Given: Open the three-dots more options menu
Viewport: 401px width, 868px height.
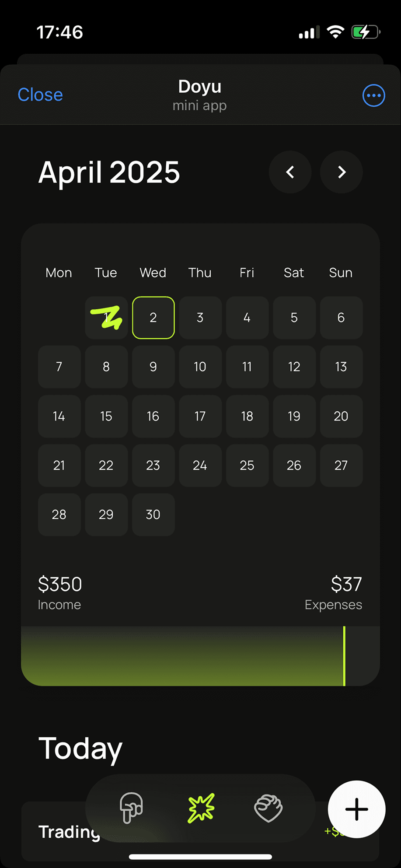Looking at the screenshot, I should point(373,95).
